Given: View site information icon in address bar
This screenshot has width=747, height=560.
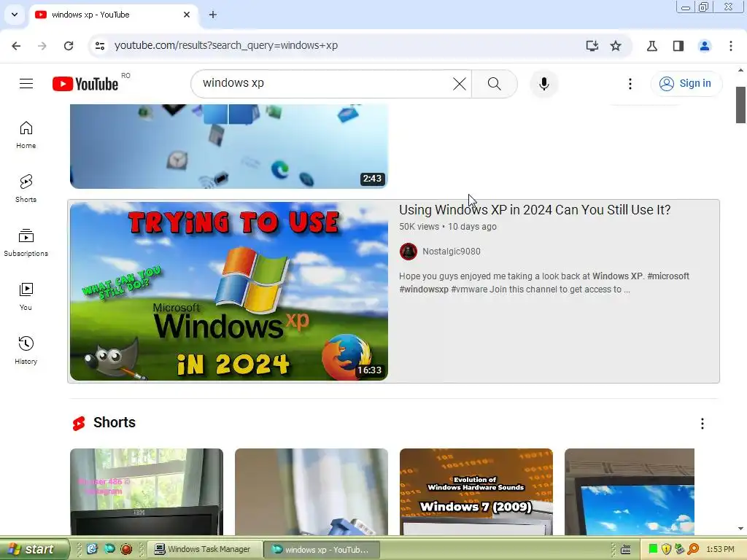Looking at the screenshot, I should tap(100, 46).
